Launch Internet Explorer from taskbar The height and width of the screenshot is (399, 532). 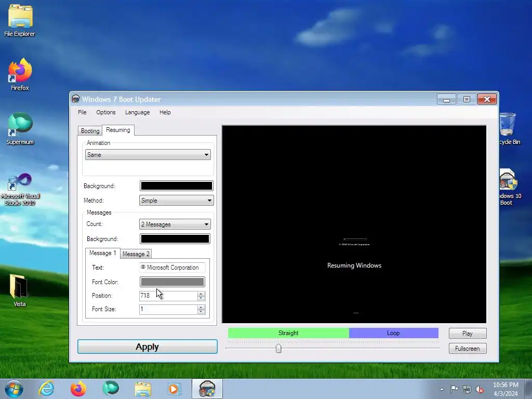46,389
